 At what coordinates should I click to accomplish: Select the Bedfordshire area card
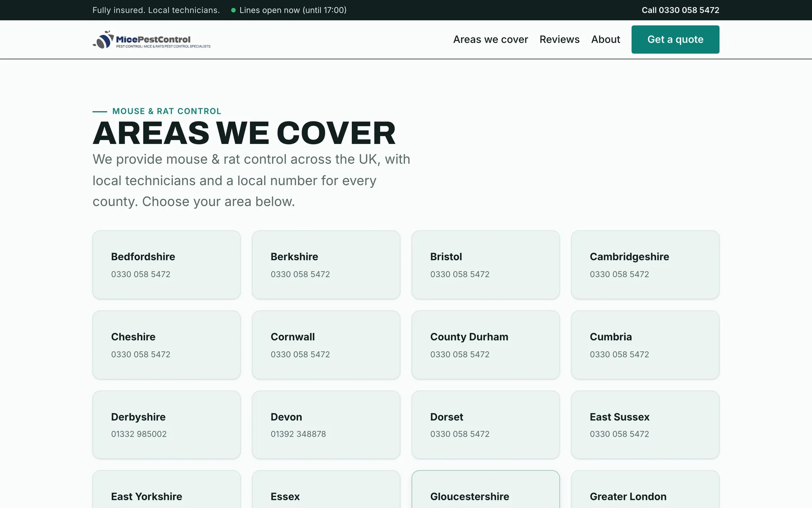point(166,265)
